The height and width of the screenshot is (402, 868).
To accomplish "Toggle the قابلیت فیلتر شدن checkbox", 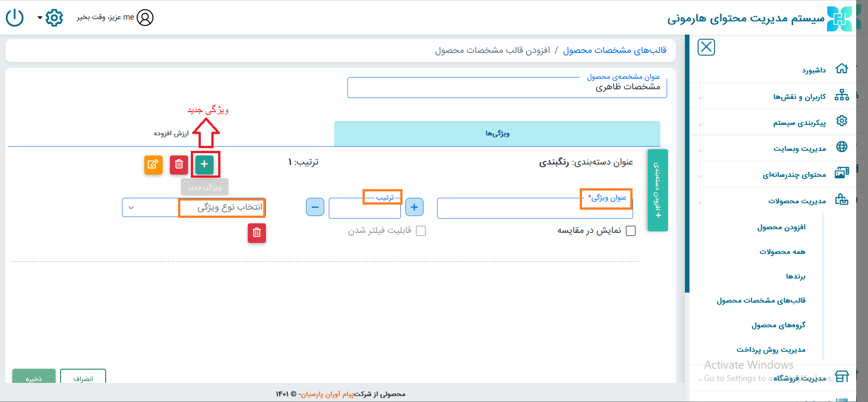I will point(421,231).
